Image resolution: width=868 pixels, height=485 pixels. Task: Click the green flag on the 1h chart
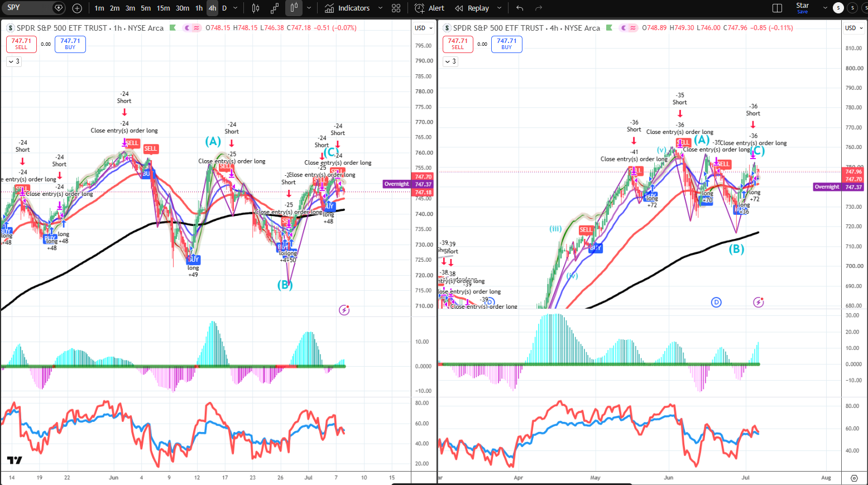pos(172,28)
